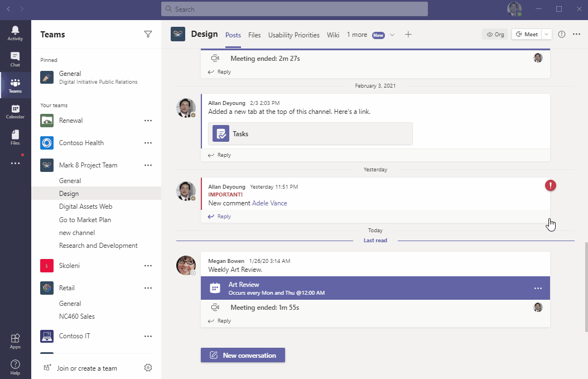Expand the 1 more tabs dropdown
This screenshot has height=379, width=588.
click(x=392, y=35)
